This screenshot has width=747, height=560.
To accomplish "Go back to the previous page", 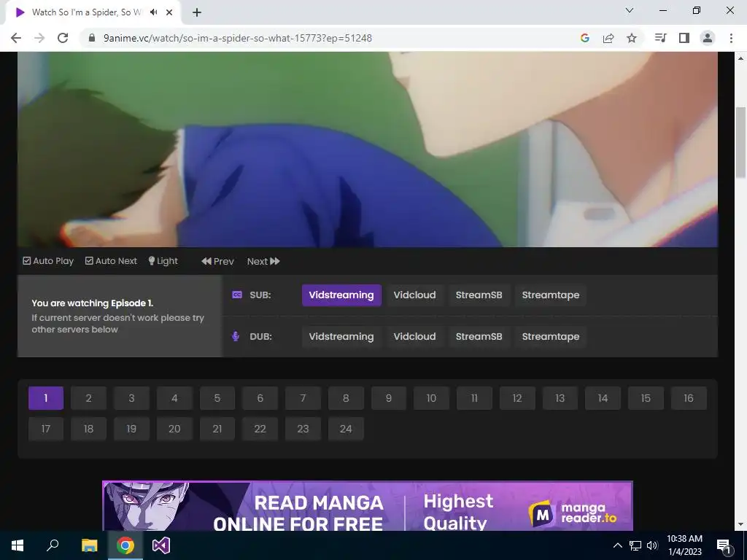I will click(x=16, y=38).
